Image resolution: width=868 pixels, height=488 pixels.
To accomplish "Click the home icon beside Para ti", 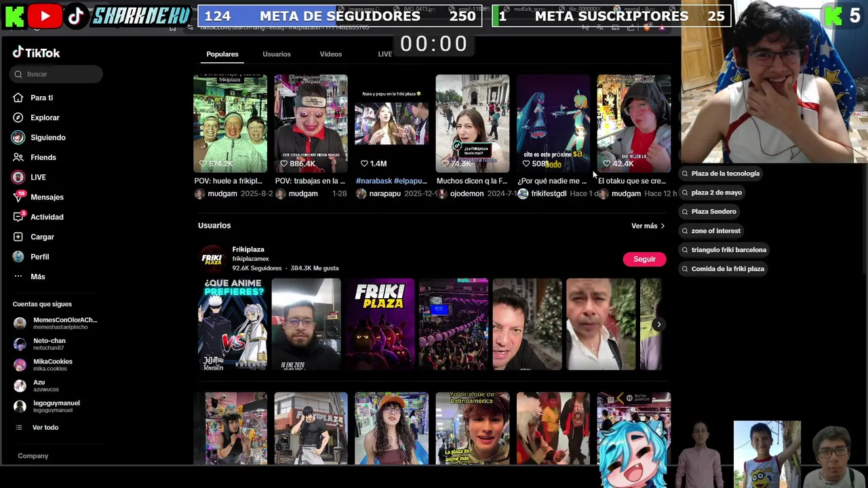I will [18, 98].
